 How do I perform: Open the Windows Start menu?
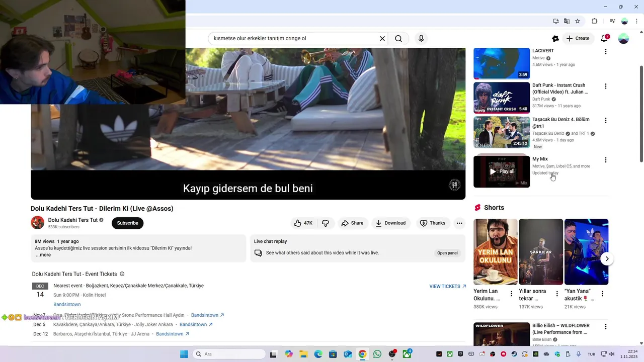point(184,354)
